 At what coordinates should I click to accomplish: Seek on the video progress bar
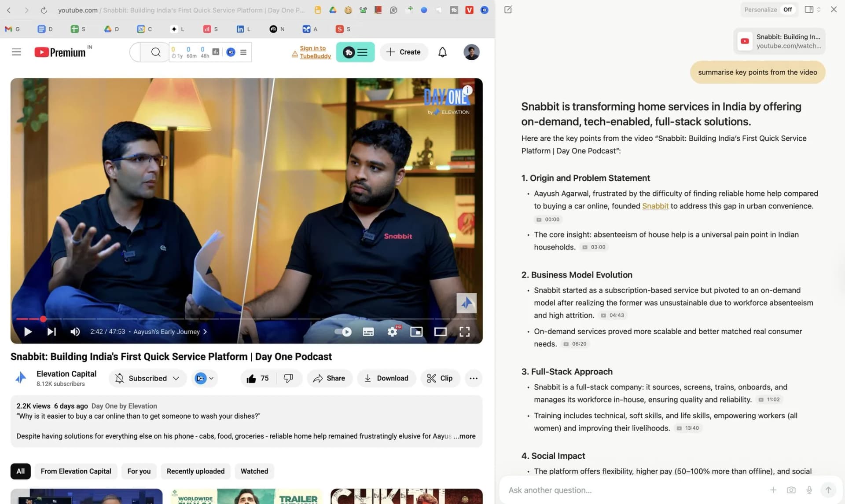point(246,319)
